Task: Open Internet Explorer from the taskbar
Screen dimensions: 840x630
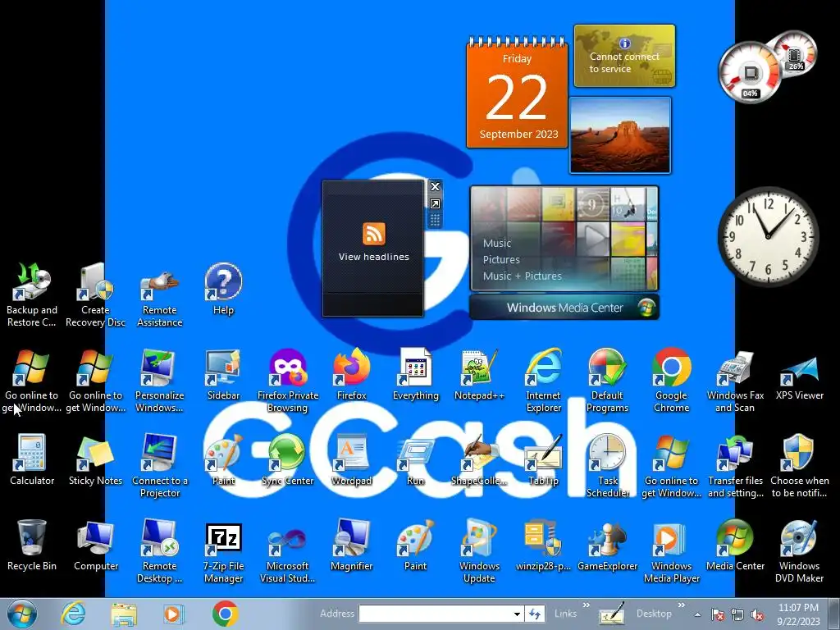Action: click(73, 614)
